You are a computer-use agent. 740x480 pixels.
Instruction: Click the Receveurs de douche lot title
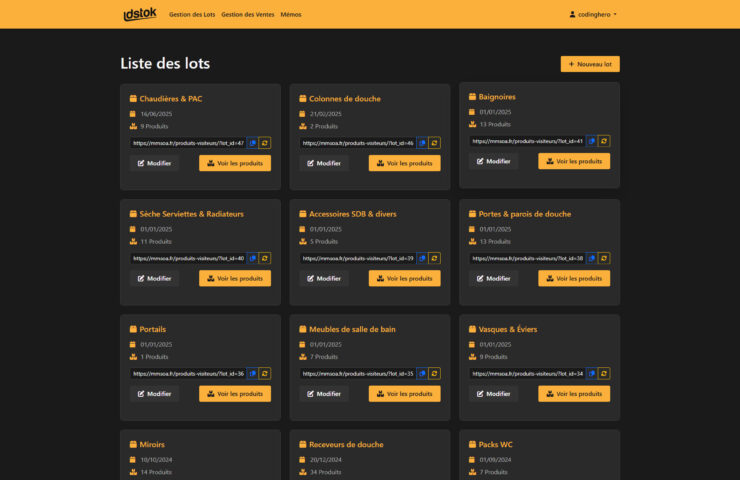coord(346,445)
